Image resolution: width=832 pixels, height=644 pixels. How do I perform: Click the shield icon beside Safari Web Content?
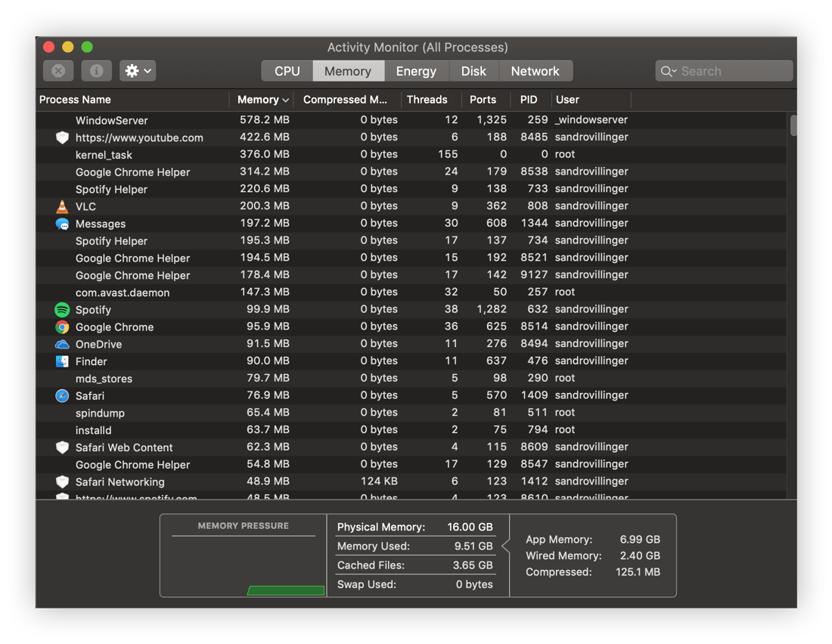(62, 447)
